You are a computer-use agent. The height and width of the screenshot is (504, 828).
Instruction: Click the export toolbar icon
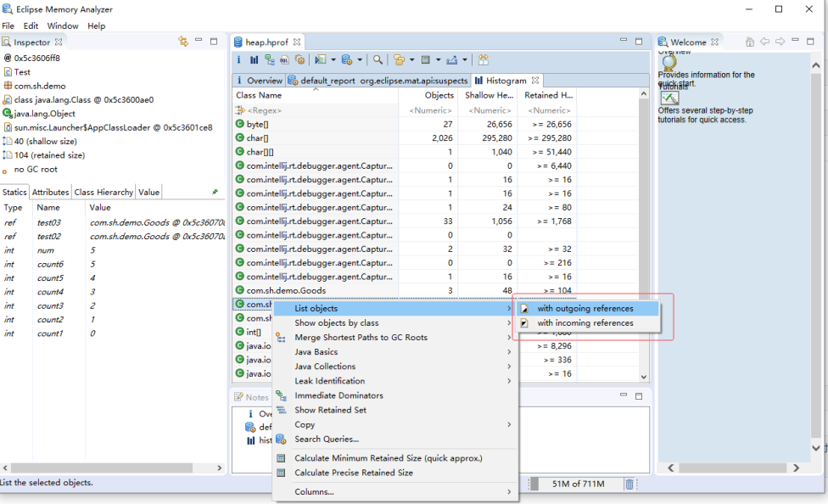(451, 59)
